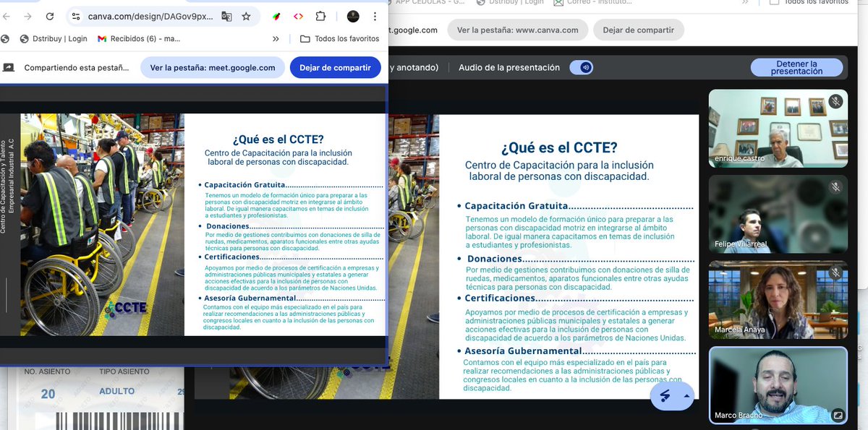This screenshot has height=430, width=868.
Task: Click Detener la presentación button
Action: pos(796,66)
